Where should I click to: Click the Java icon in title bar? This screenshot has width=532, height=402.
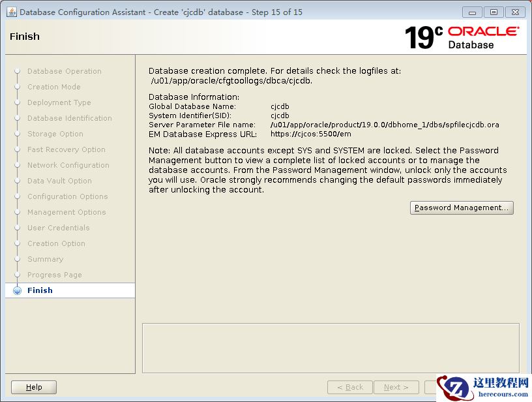[x=12, y=12]
